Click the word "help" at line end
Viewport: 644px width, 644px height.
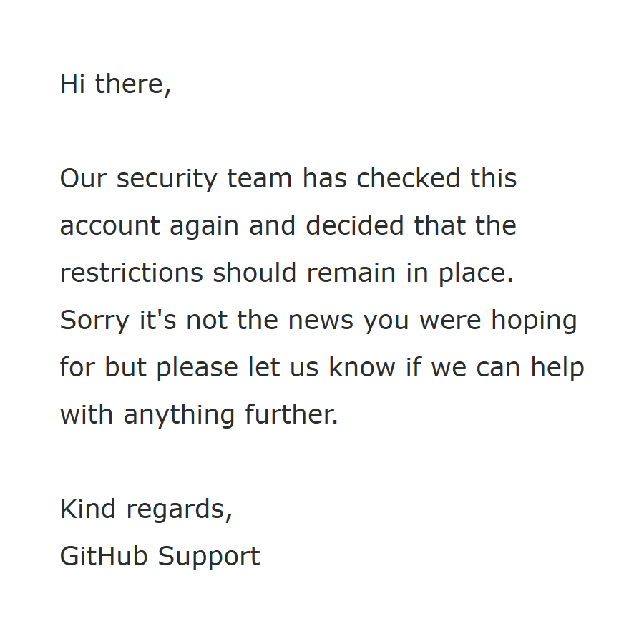pos(557,369)
